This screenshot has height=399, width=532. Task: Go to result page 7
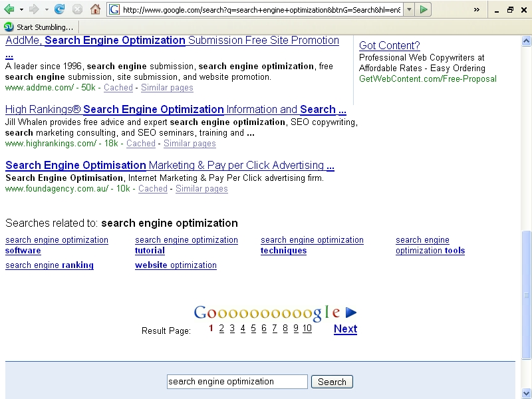[x=275, y=329]
